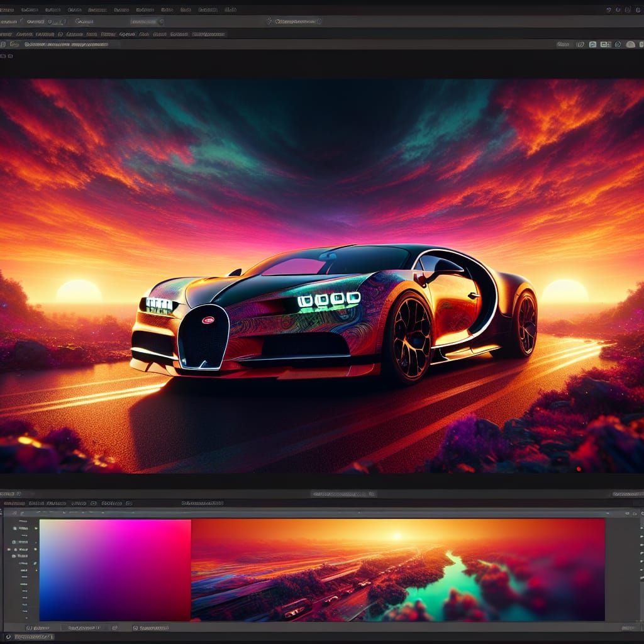Click the slashed-square icon left of the teal icon
This screenshot has height=644, width=644.
pyautogui.click(x=580, y=44)
